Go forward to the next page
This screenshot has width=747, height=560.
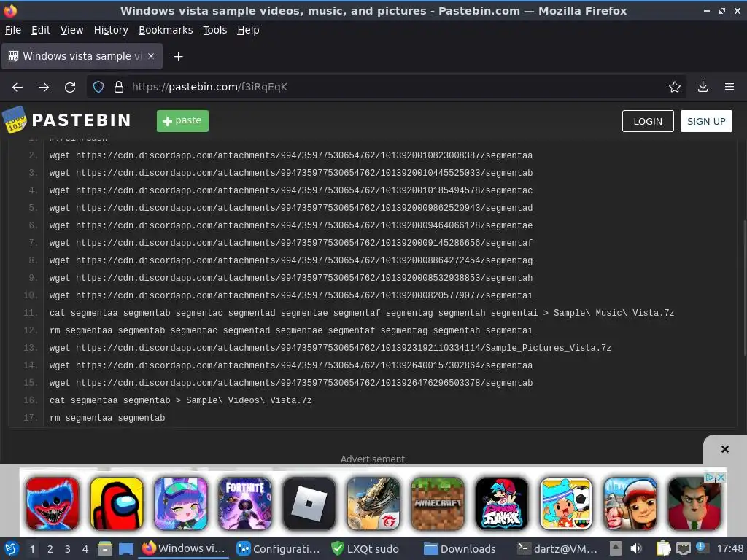tap(44, 87)
